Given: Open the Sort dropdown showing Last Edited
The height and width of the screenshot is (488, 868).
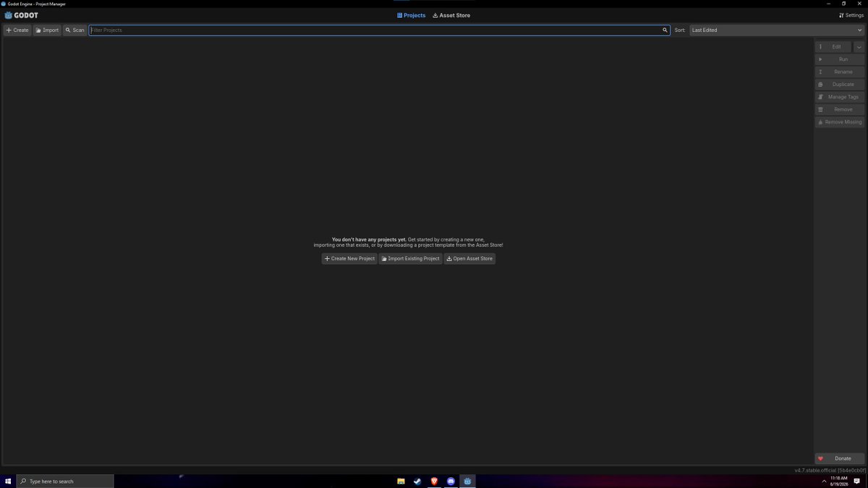Looking at the screenshot, I should click(x=777, y=30).
